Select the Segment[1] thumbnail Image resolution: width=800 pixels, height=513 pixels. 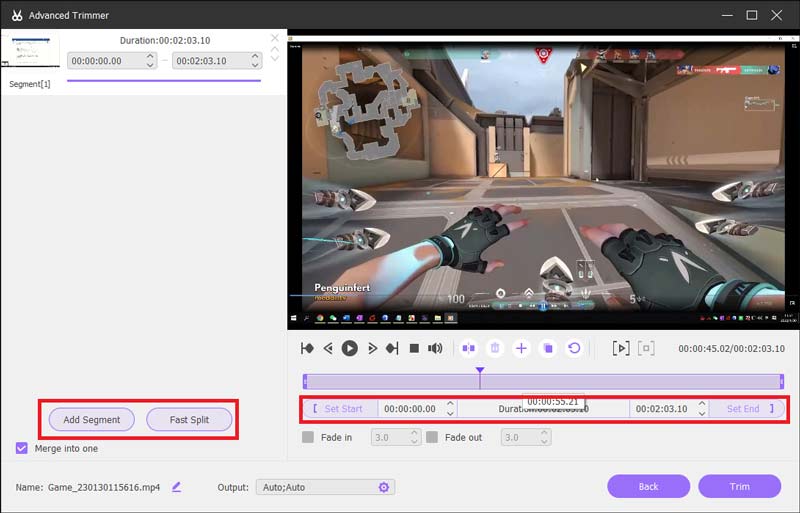[31, 50]
